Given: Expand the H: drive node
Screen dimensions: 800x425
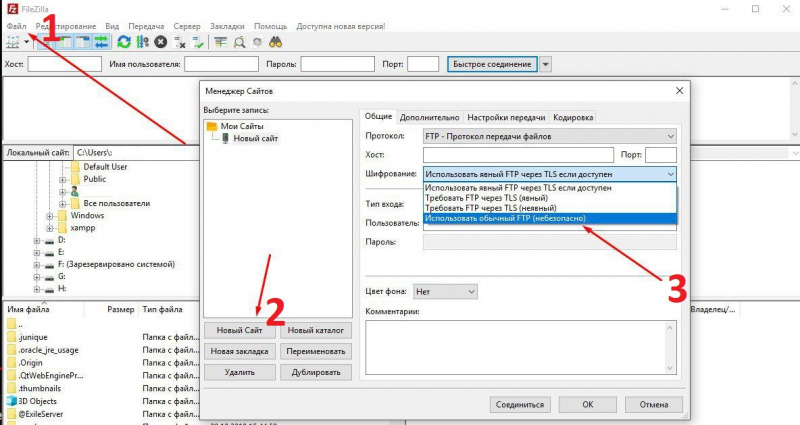Looking at the screenshot, I should tap(37, 289).
